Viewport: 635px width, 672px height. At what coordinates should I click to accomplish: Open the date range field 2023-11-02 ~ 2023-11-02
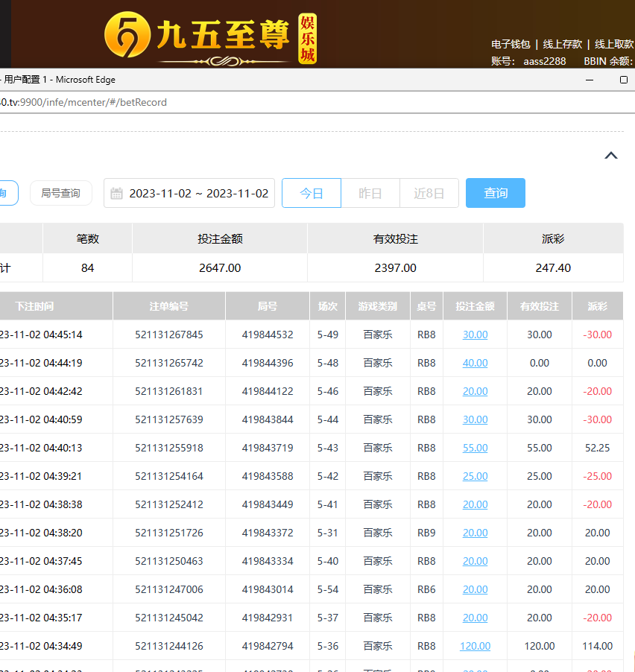tap(198, 194)
